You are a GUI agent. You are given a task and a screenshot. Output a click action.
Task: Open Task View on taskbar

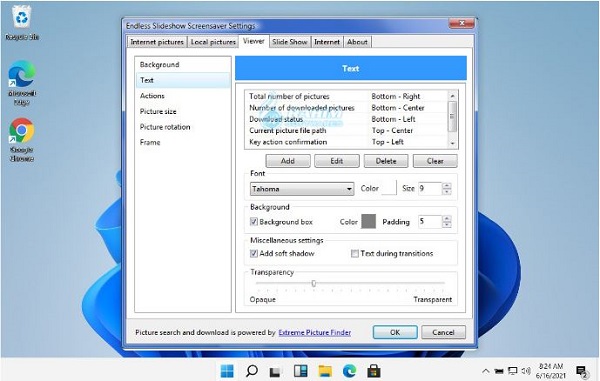coord(275,371)
